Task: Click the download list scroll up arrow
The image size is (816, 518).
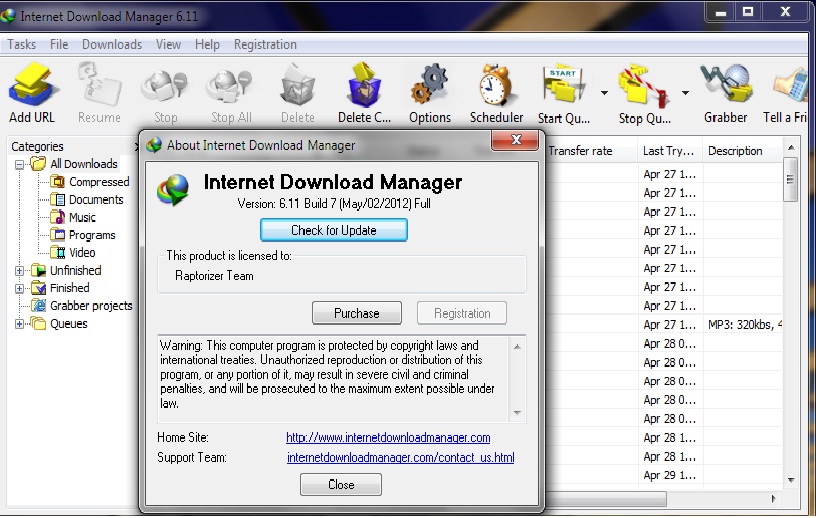Action: 791,148
